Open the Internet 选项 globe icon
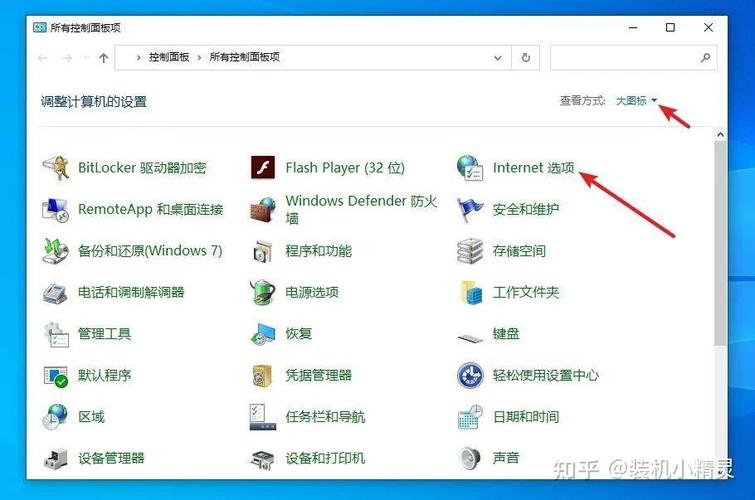 pos(470,168)
